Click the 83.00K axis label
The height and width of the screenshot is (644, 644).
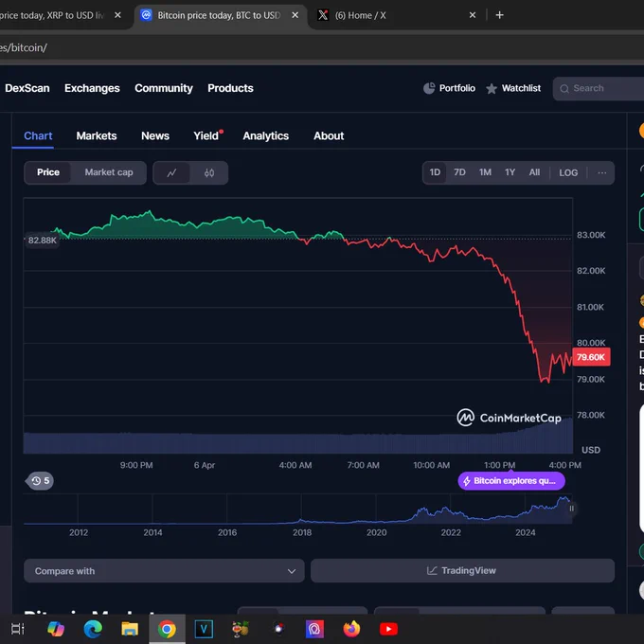[x=591, y=235]
